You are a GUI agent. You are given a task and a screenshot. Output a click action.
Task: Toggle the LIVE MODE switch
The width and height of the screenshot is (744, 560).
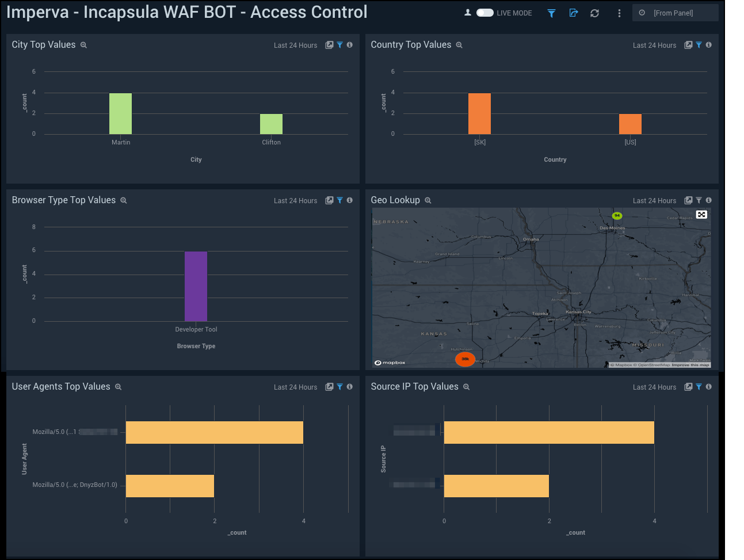(x=484, y=12)
